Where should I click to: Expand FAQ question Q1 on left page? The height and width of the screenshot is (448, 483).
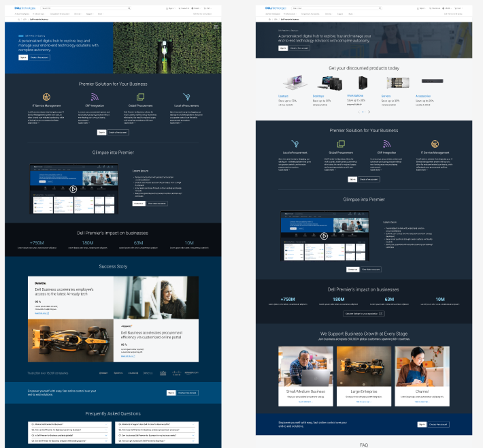click(x=69, y=425)
